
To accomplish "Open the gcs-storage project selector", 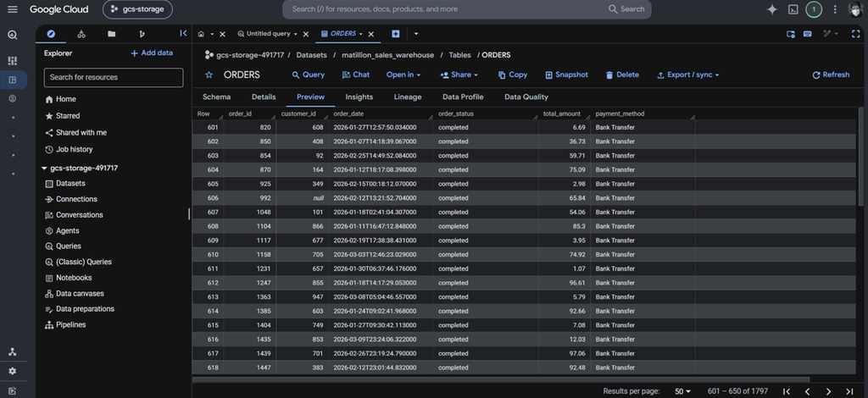I will click(x=137, y=9).
